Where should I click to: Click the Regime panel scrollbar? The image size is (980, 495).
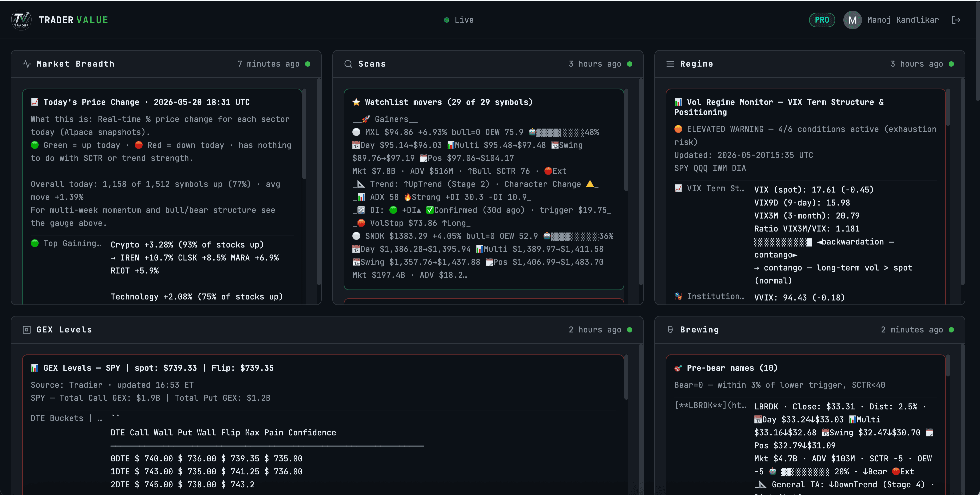point(963,182)
